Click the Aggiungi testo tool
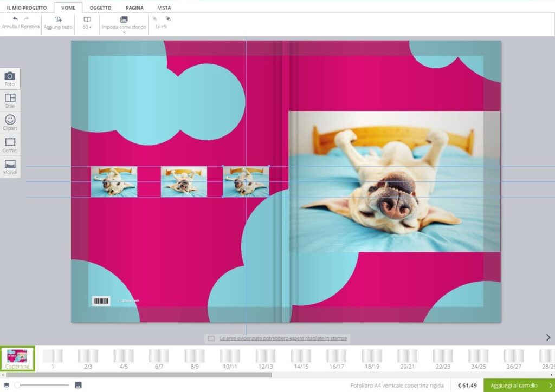555x392 pixels. click(x=58, y=22)
